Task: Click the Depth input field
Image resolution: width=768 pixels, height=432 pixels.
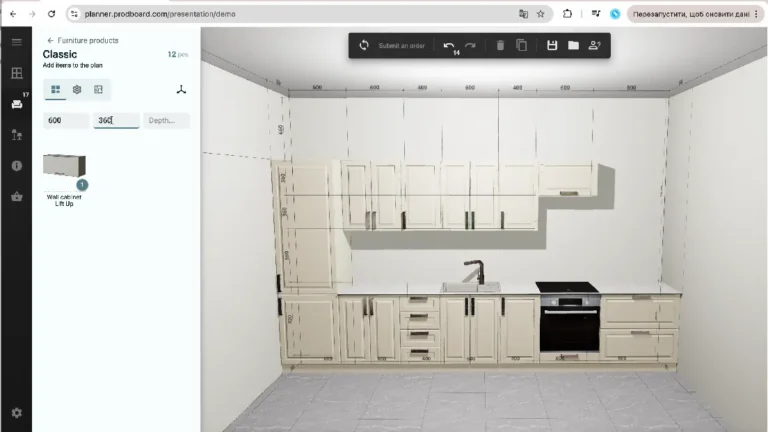Action: 166,120
